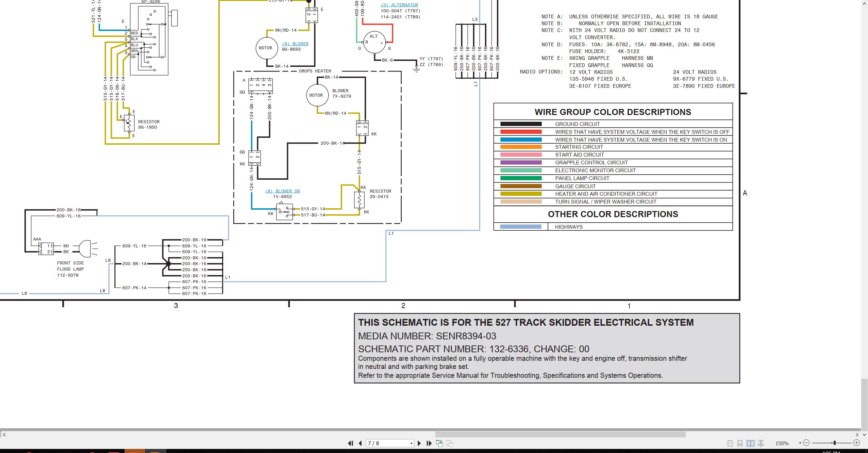Image resolution: width=868 pixels, height=453 pixels.
Task: Click the horizontal scrollbar left arrow
Action: click(x=4, y=435)
